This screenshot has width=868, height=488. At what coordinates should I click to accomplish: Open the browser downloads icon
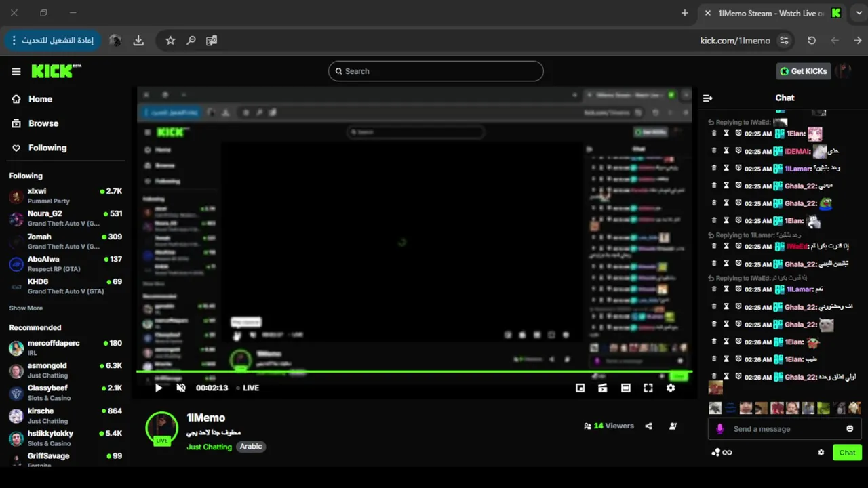coord(138,41)
